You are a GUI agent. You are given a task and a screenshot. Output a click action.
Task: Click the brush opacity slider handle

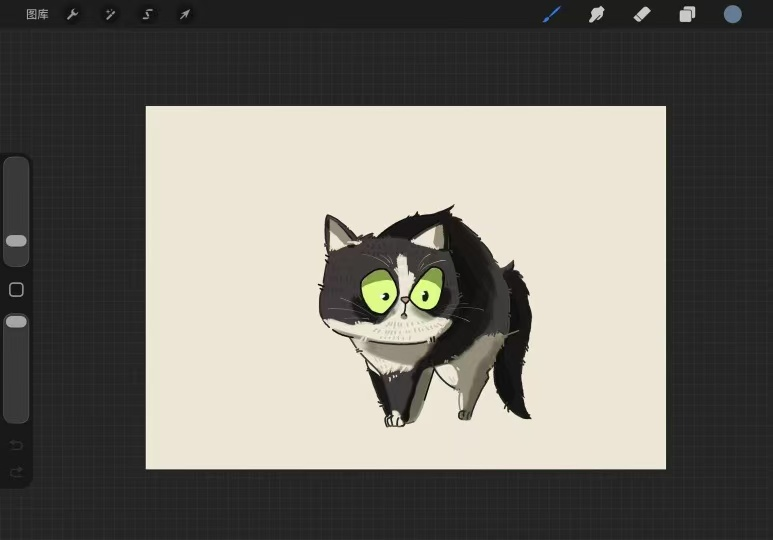[x=16, y=322]
